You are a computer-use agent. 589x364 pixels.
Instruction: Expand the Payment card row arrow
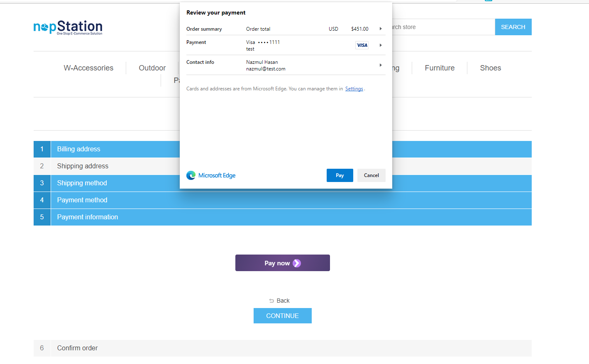[381, 45]
